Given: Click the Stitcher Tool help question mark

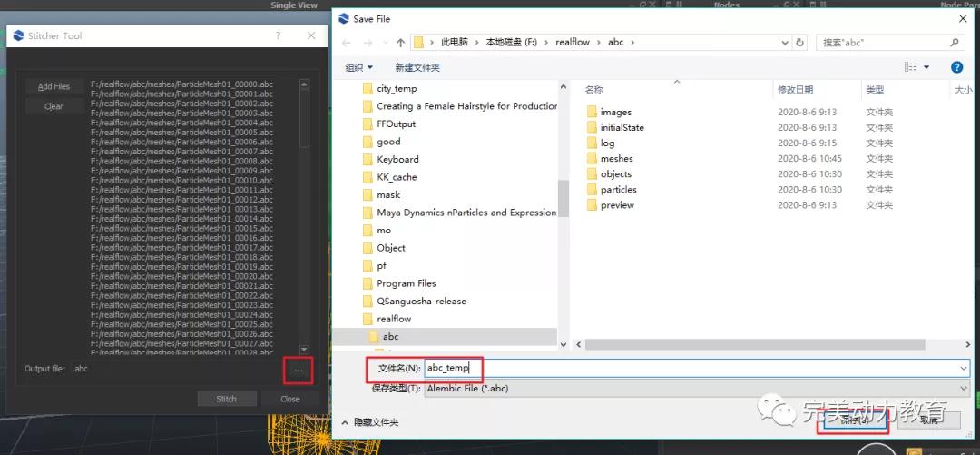Looking at the screenshot, I should click(x=278, y=35).
